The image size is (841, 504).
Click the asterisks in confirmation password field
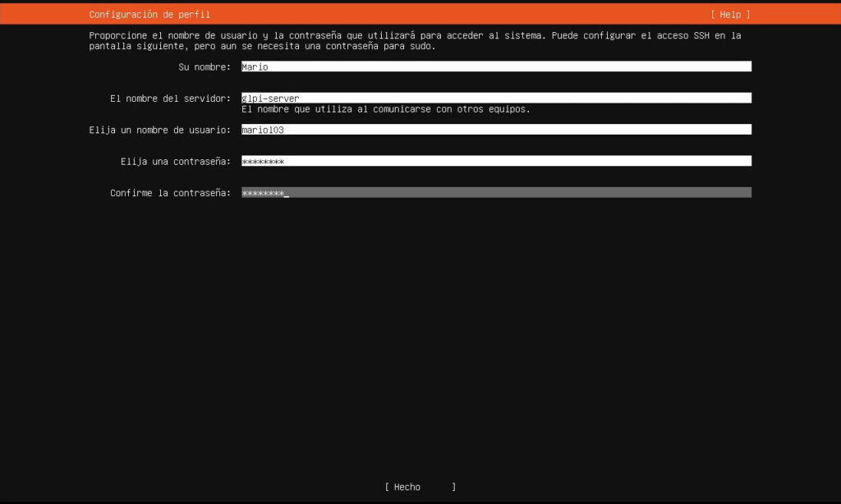(x=262, y=192)
